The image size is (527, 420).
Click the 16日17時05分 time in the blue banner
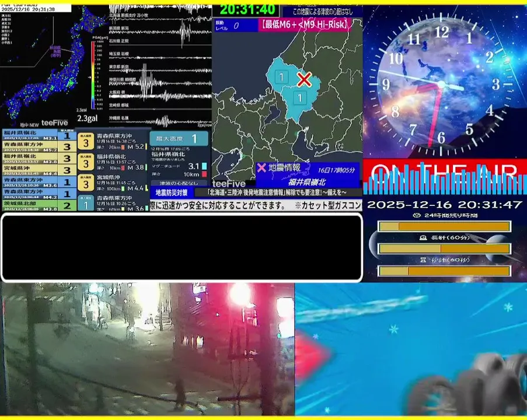336,170
